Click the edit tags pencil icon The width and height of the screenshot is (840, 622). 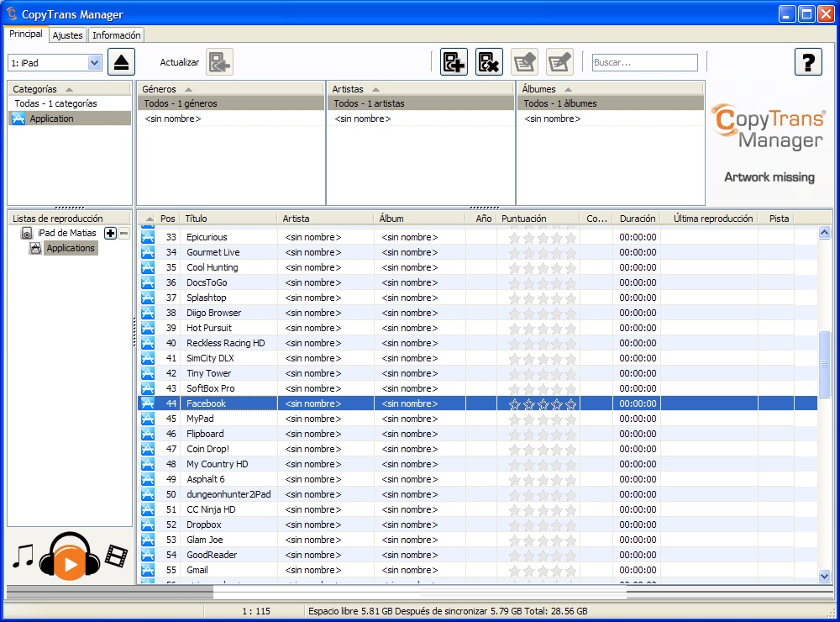524,62
